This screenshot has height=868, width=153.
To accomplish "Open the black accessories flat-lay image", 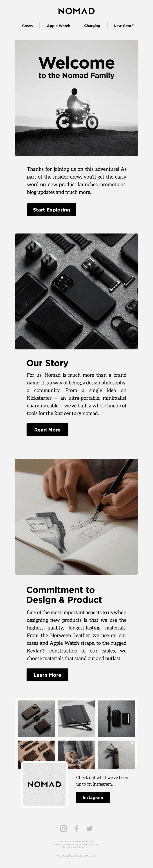I will click(x=76, y=291).
